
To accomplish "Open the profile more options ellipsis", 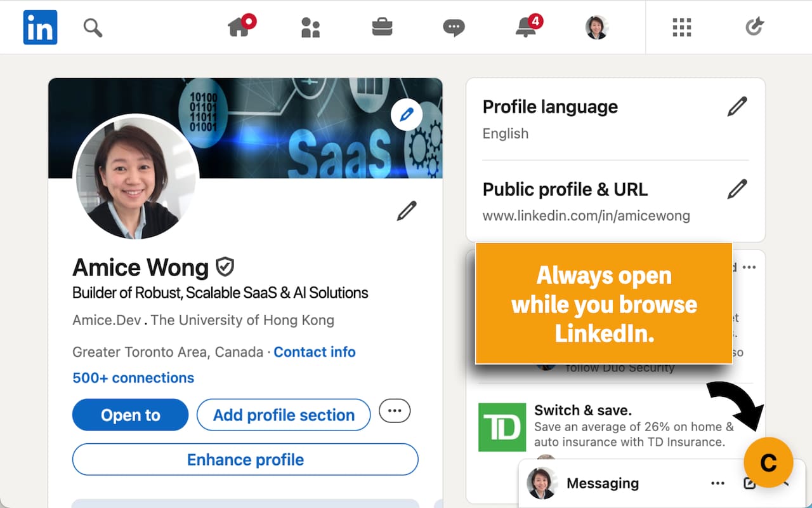I will [x=395, y=411].
